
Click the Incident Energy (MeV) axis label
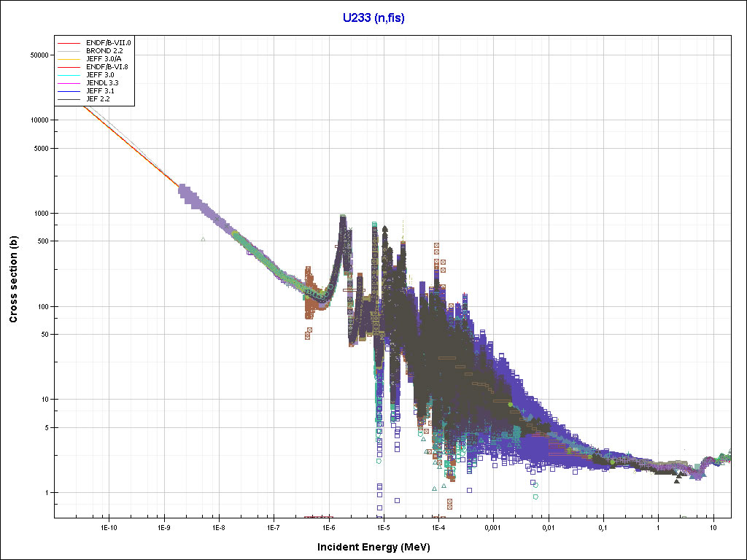pyautogui.click(x=379, y=546)
